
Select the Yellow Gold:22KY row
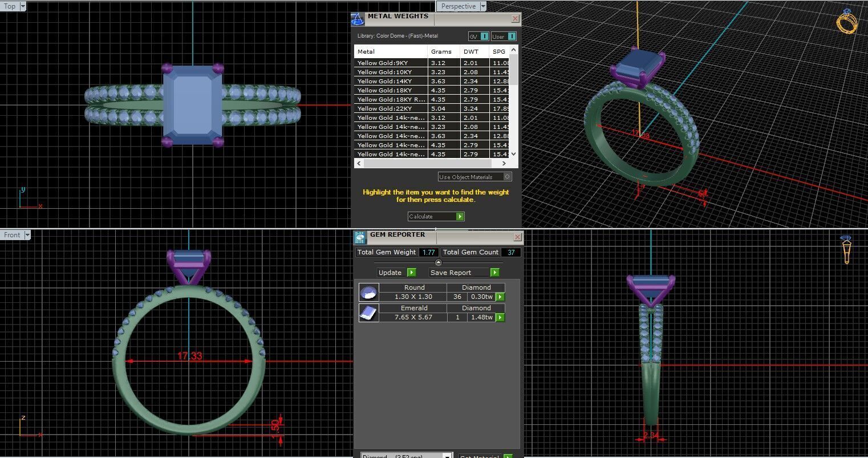point(432,108)
